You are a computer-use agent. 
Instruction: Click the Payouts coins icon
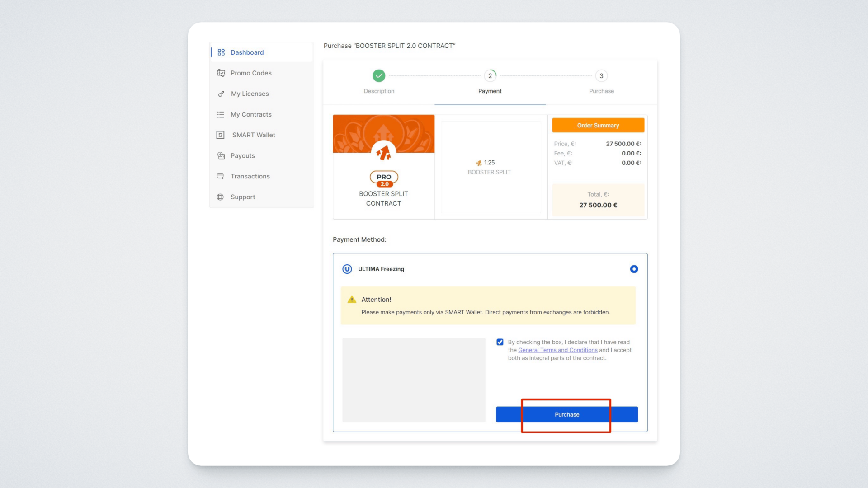point(221,156)
